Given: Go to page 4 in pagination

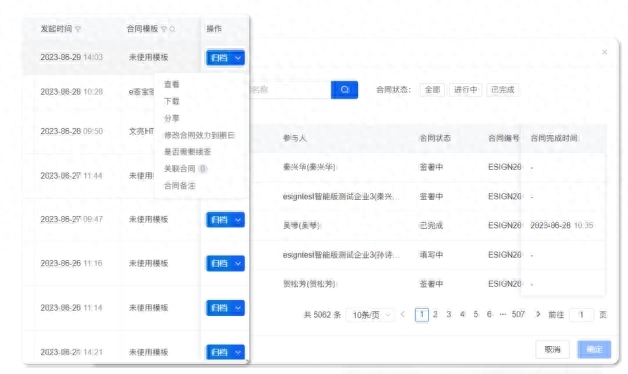Looking at the screenshot, I should [x=463, y=314].
